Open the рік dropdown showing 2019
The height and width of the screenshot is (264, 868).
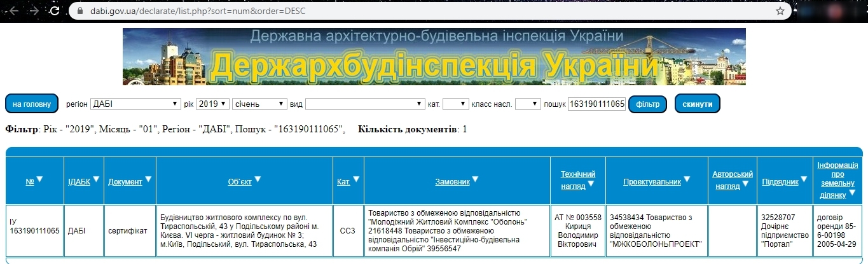tap(212, 104)
